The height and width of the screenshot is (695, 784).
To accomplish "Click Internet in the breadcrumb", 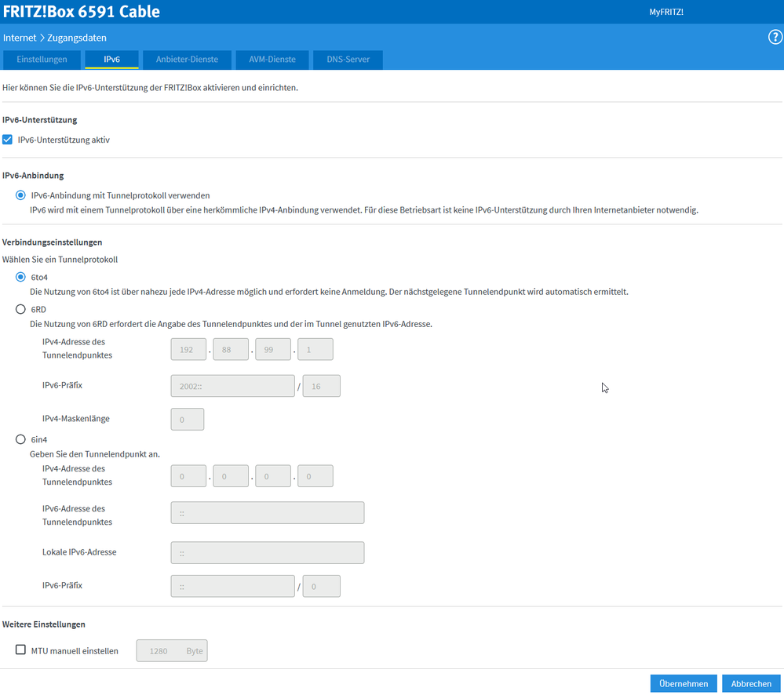I will point(20,38).
